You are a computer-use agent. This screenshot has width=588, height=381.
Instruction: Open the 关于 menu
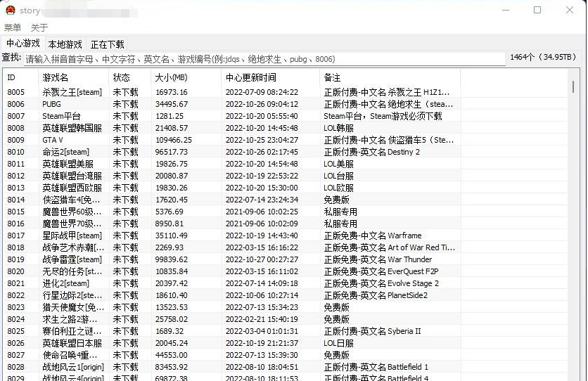pos(39,27)
